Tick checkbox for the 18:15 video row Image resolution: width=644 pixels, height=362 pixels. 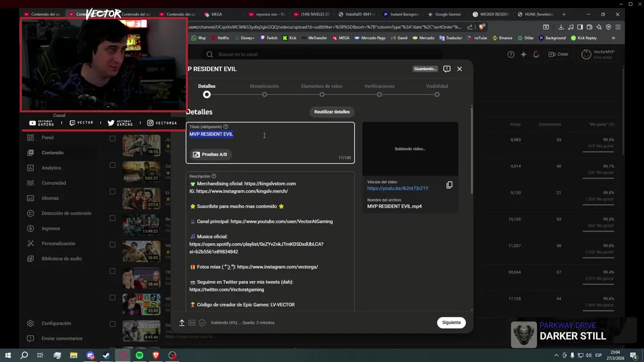(x=113, y=139)
